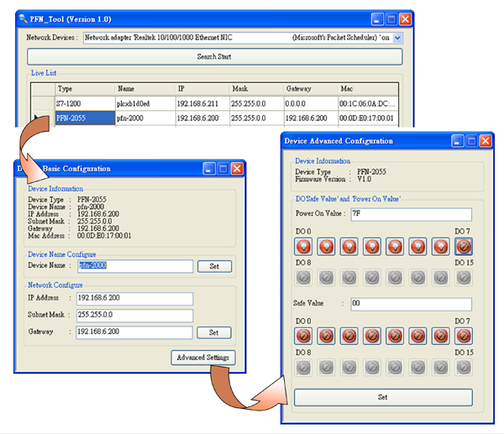Viewport: 504px width, 434px height.
Task: Focus the Subnet Mask input field
Action: pyautogui.click(x=134, y=316)
